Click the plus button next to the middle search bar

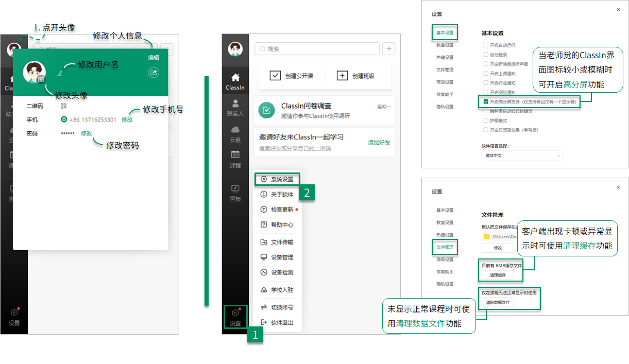[x=389, y=49]
